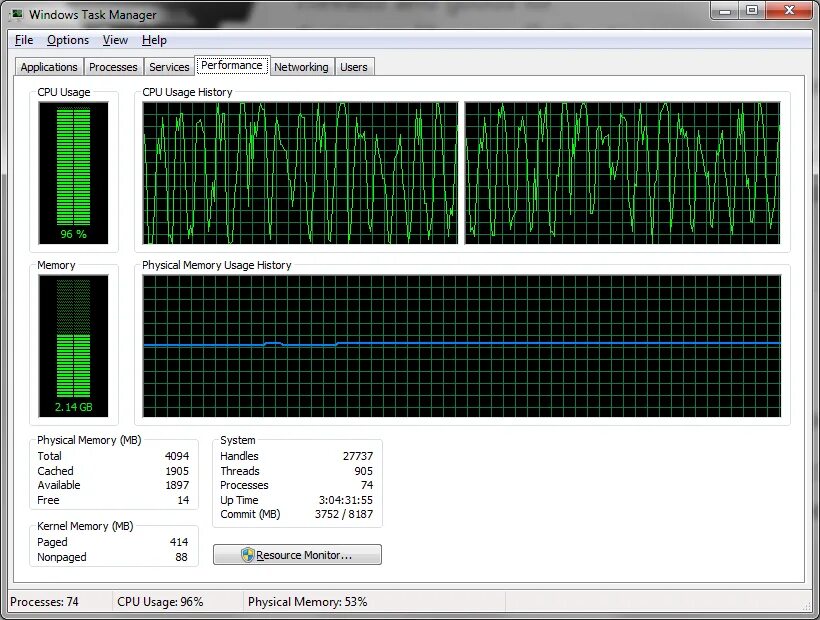Click the Cached label

point(55,470)
